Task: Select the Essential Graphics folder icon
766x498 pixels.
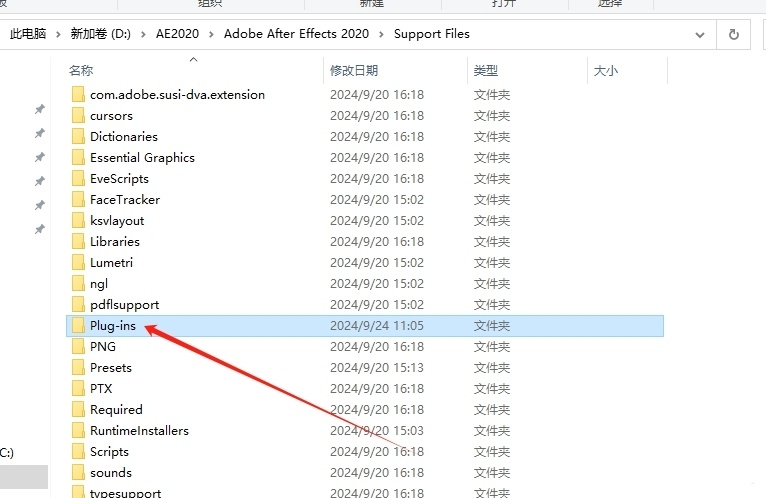Action: [78, 157]
